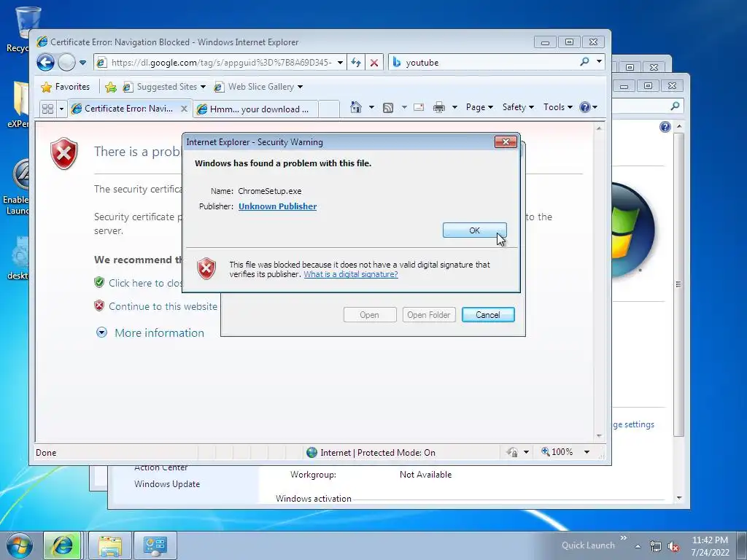
Task: Click the Home page icon
Action: (x=356, y=107)
